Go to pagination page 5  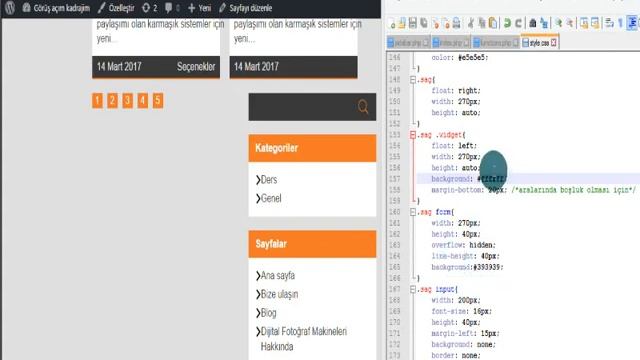[x=158, y=100]
